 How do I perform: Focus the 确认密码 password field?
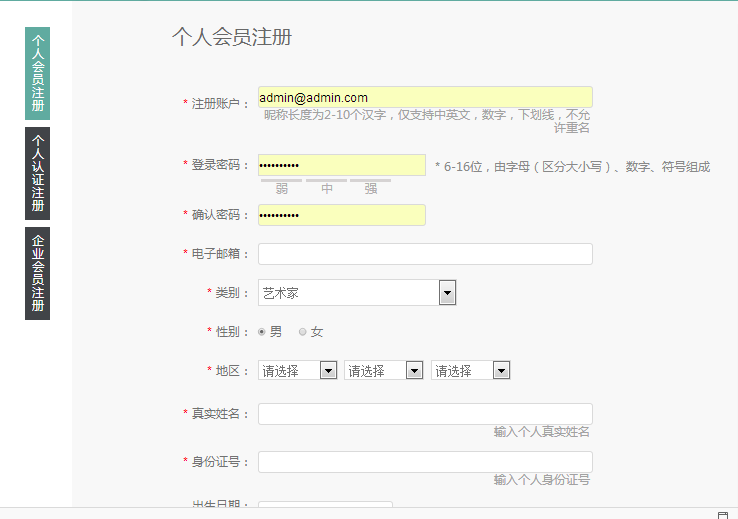pos(342,215)
